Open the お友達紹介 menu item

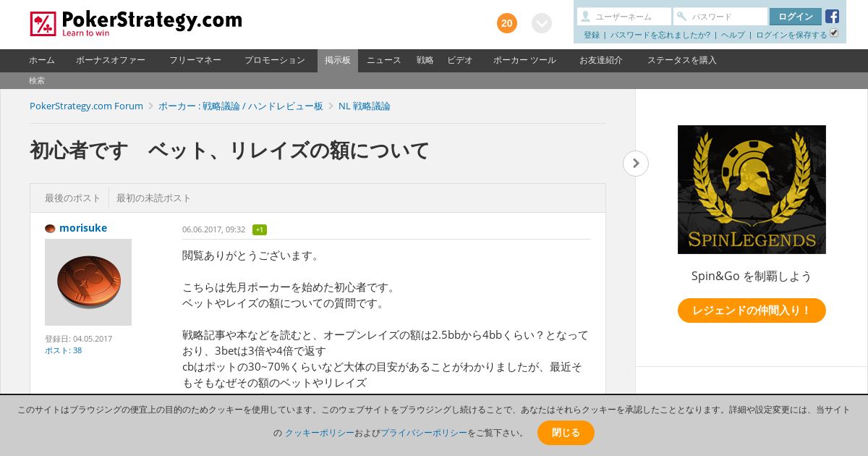(601, 60)
